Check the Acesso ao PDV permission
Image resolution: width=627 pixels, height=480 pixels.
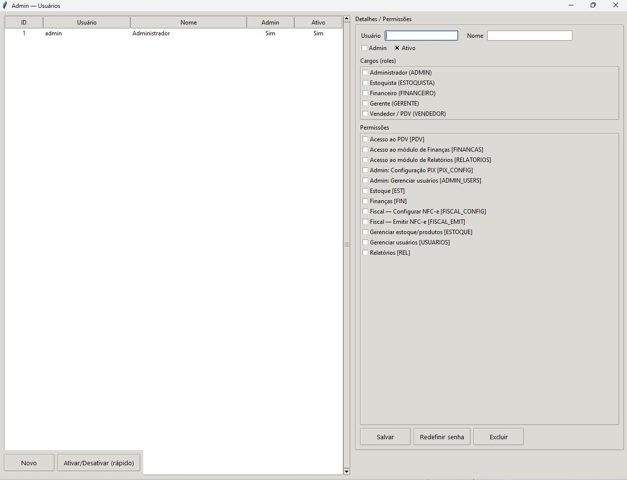[366, 139]
